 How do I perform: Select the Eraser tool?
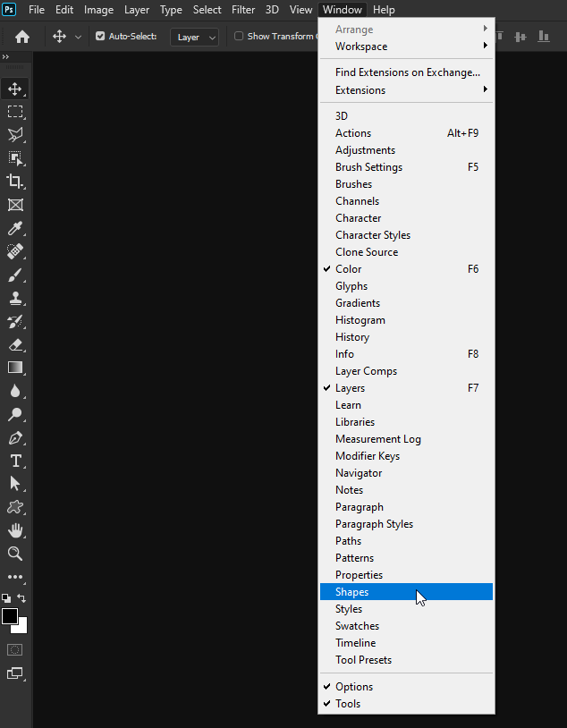pos(15,344)
